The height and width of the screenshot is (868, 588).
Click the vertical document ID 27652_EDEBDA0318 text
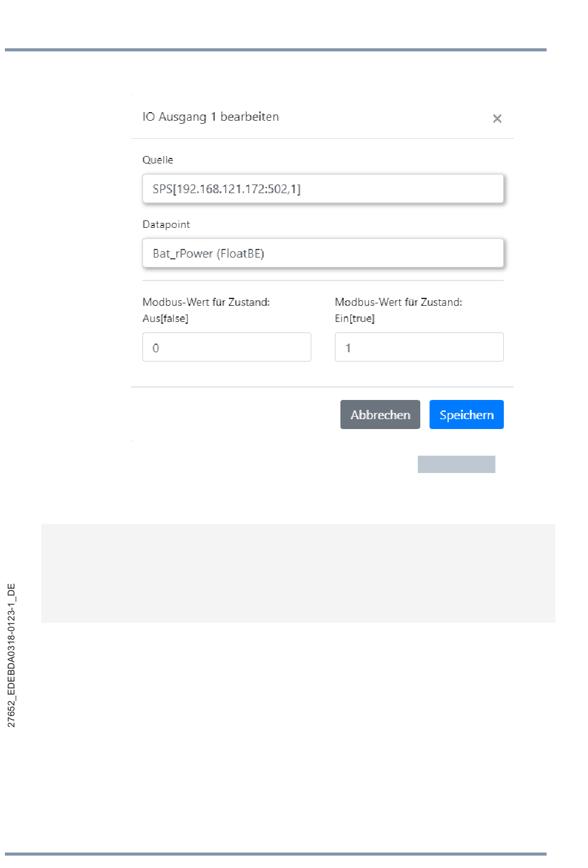pyautogui.click(x=11, y=655)
